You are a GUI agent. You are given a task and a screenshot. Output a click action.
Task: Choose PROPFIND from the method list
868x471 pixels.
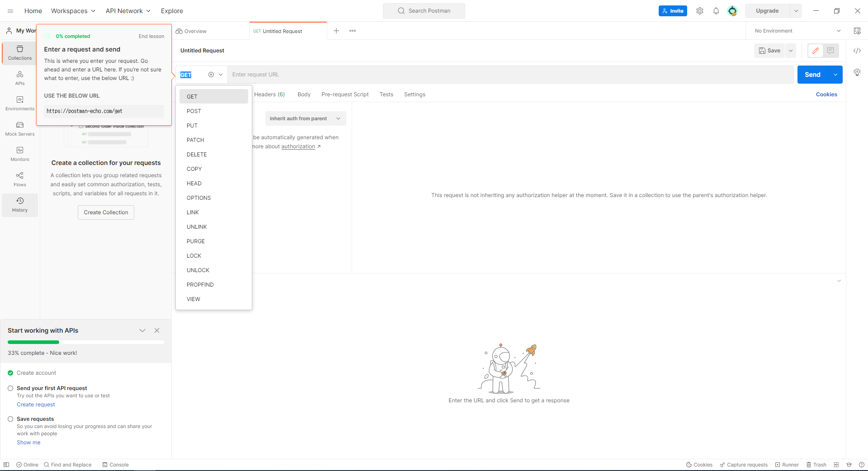click(214, 285)
